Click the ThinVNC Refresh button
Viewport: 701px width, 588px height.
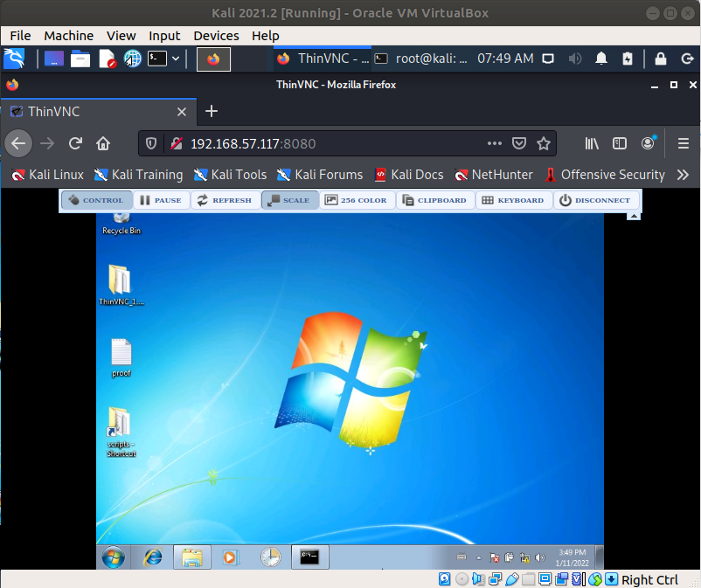click(x=225, y=200)
